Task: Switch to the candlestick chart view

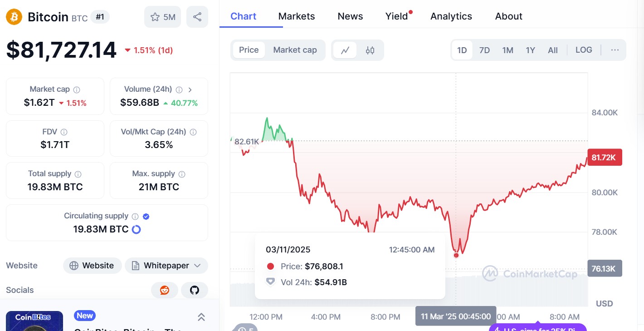Action: coord(370,50)
